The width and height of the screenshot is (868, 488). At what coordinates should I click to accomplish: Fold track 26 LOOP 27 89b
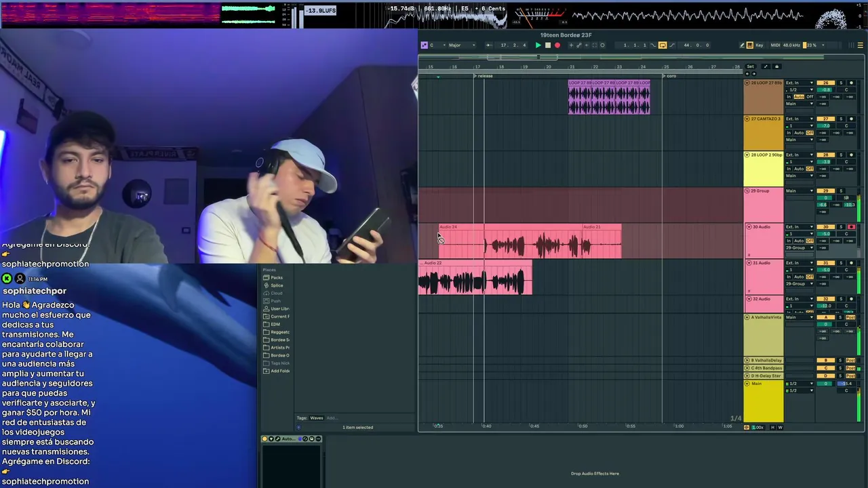[x=747, y=83]
